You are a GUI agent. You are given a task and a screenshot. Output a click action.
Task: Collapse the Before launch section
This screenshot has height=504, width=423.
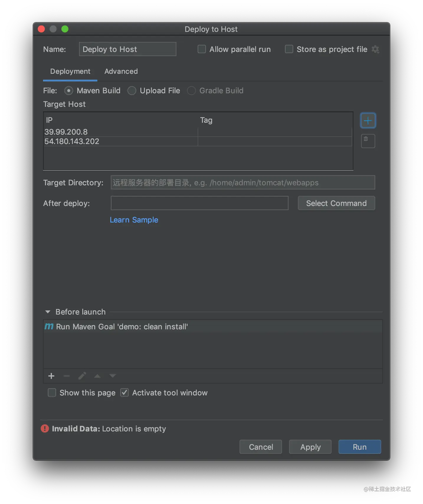click(48, 312)
